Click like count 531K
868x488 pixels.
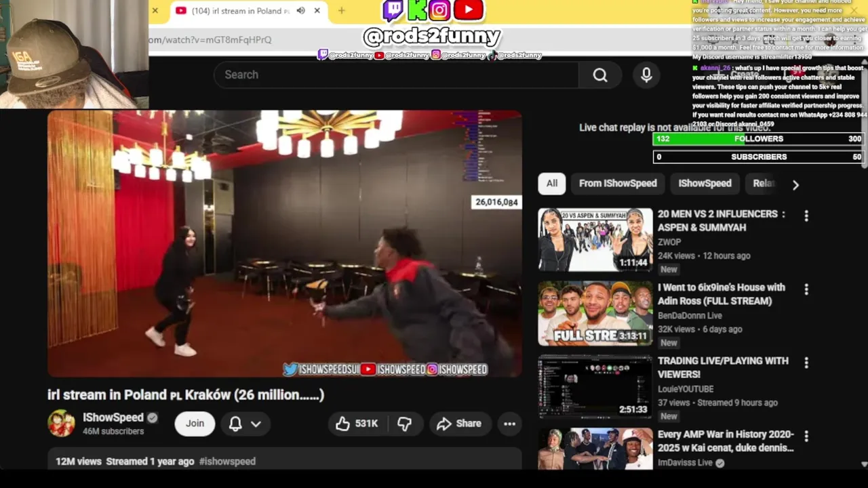366,424
